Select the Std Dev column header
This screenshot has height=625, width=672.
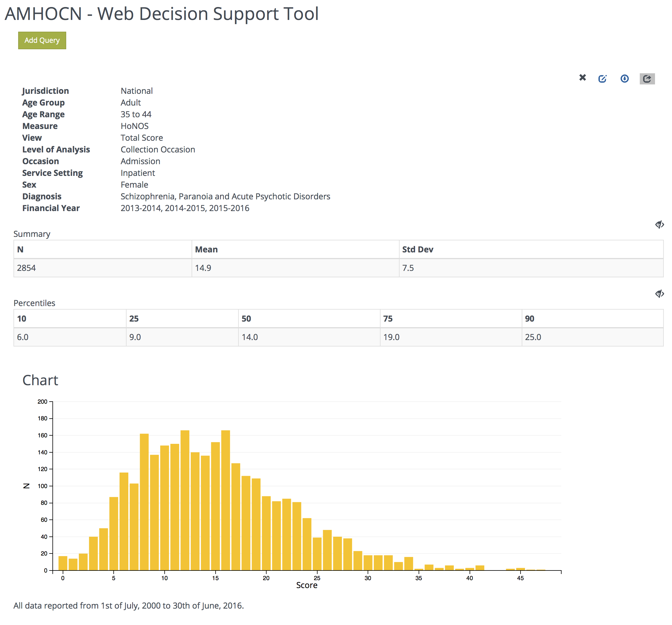point(417,249)
